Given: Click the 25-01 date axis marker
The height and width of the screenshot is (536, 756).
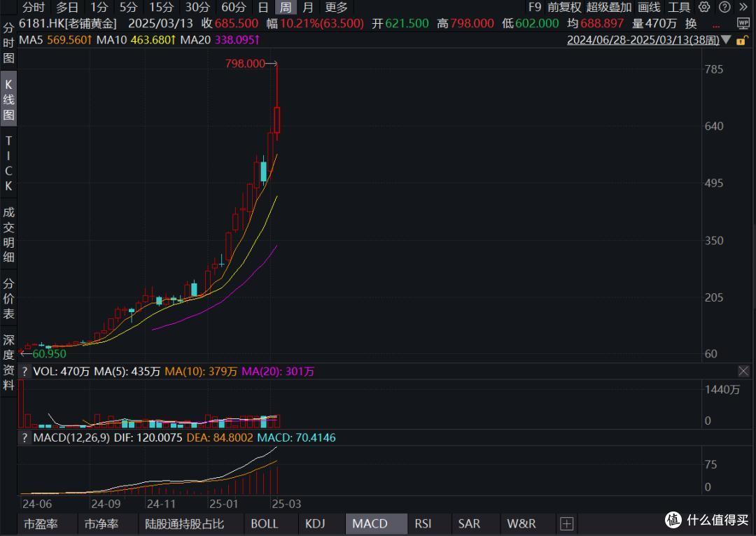Looking at the screenshot, I should [x=223, y=505].
